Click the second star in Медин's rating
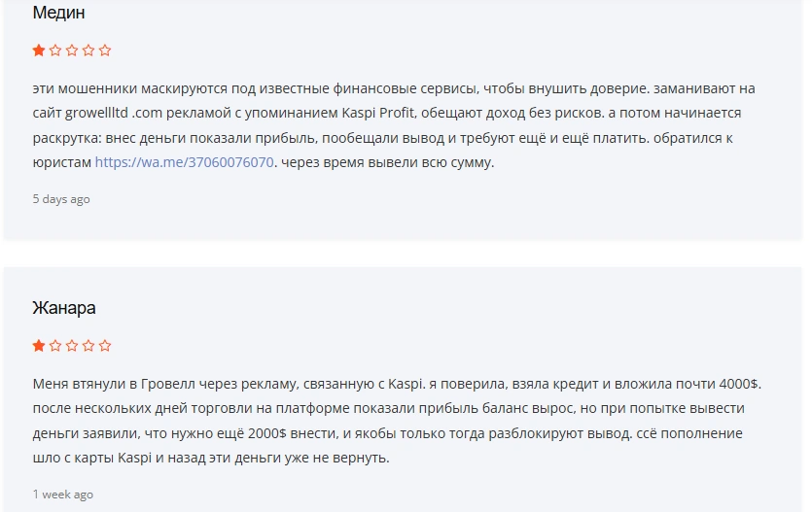This screenshot has height=512, width=812. coord(55,51)
